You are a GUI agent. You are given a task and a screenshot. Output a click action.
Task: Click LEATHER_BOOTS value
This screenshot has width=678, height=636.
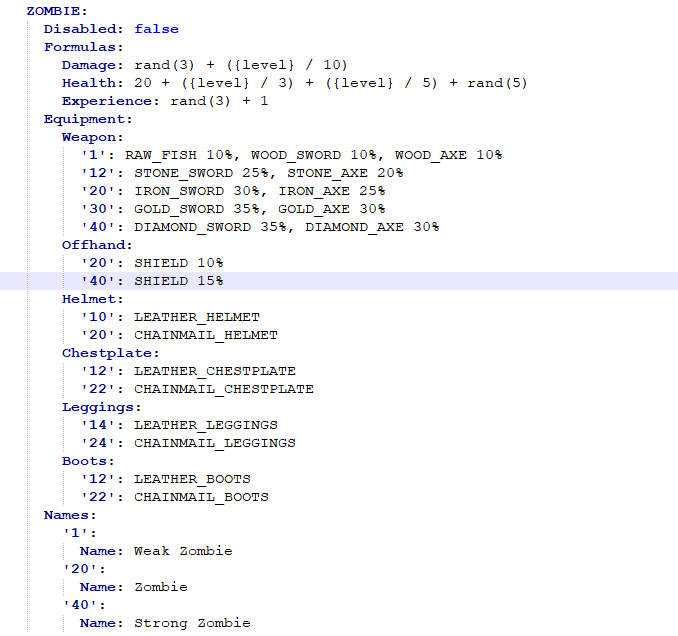click(x=192, y=479)
